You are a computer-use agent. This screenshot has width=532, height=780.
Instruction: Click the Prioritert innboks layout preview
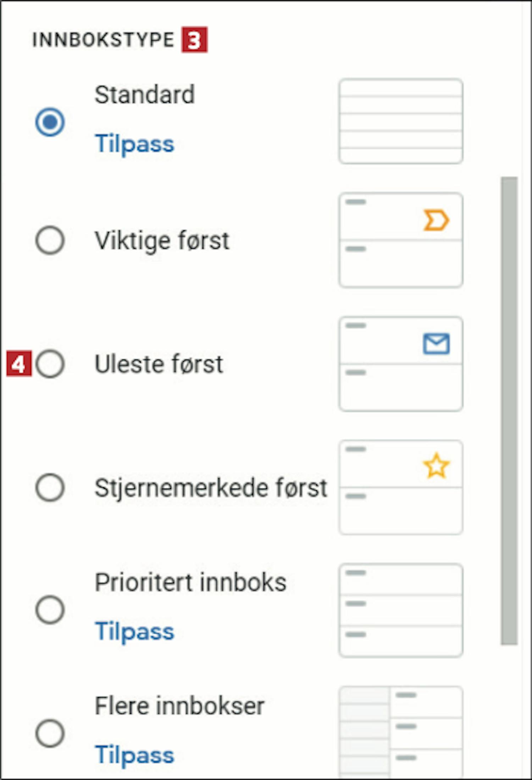401,610
